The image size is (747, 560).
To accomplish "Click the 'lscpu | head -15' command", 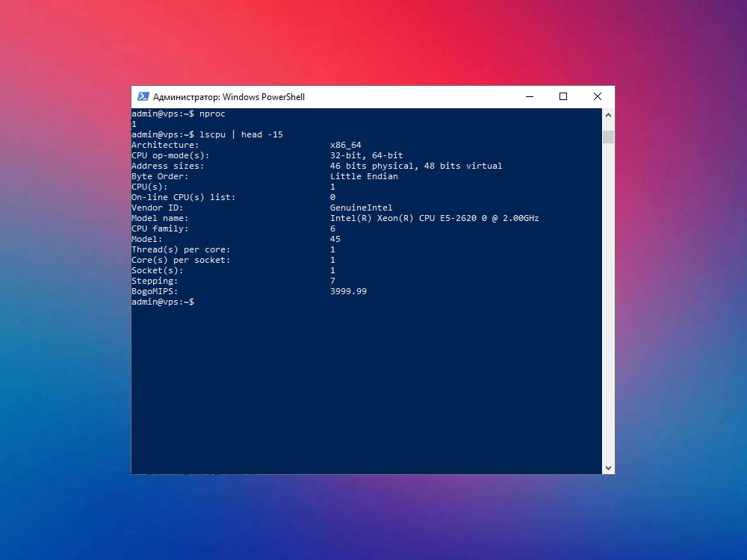I will (241, 134).
